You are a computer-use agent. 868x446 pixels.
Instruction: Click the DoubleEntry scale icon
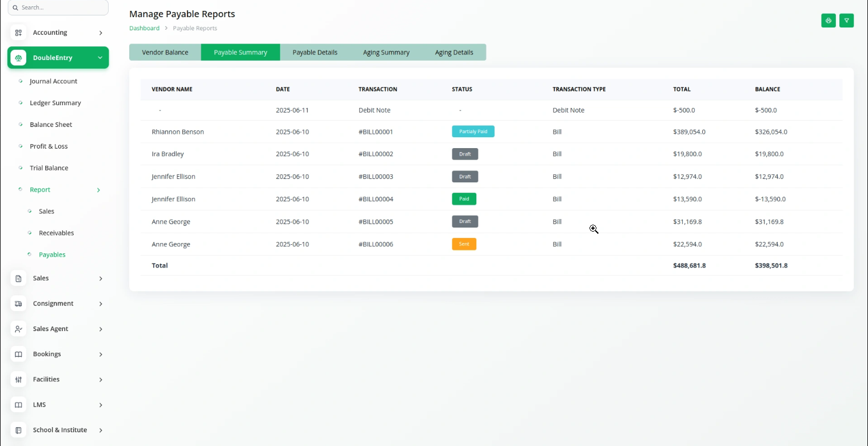tap(18, 58)
